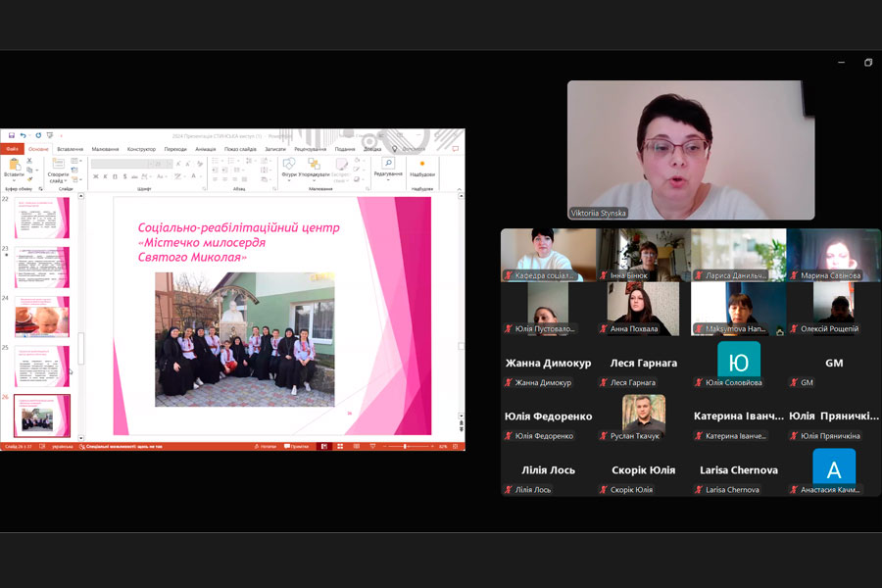The image size is (882, 588).
Task: Open Фігури shapes gallery
Action: click(x=289, y=168)
